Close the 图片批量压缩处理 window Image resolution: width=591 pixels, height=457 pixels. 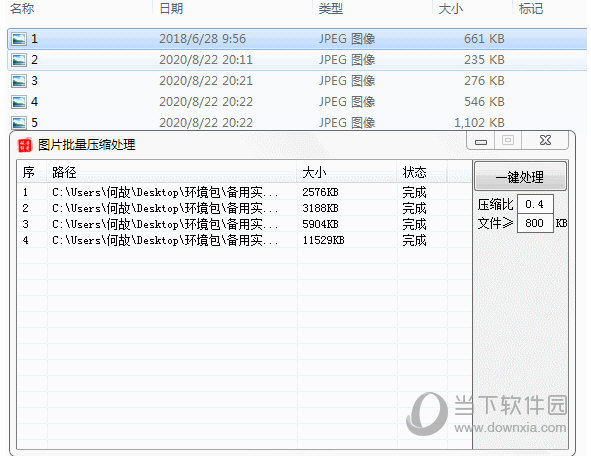pos(545,141)
